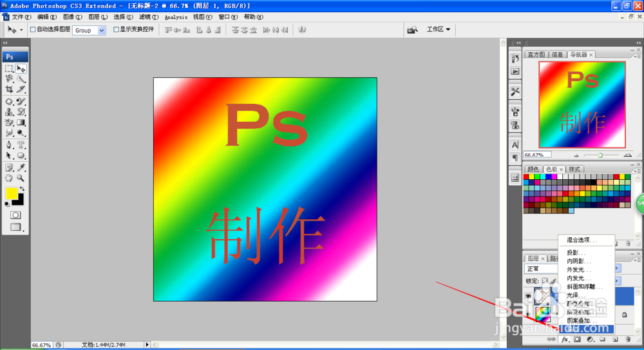Open the status bar info arrow

pos(147,345)
